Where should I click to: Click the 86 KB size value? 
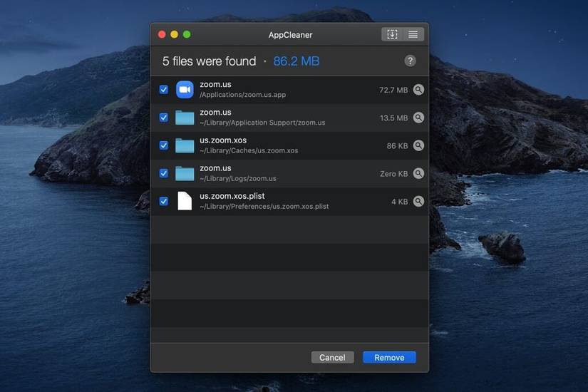coord(397,146)
